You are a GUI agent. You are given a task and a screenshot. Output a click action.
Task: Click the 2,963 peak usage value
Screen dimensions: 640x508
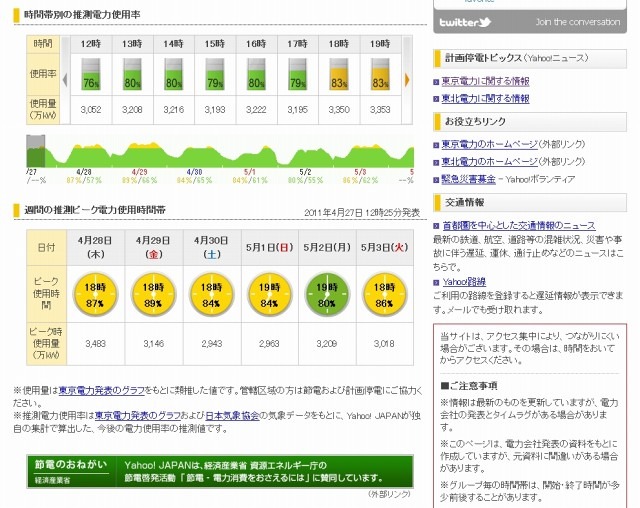[269, 344]
